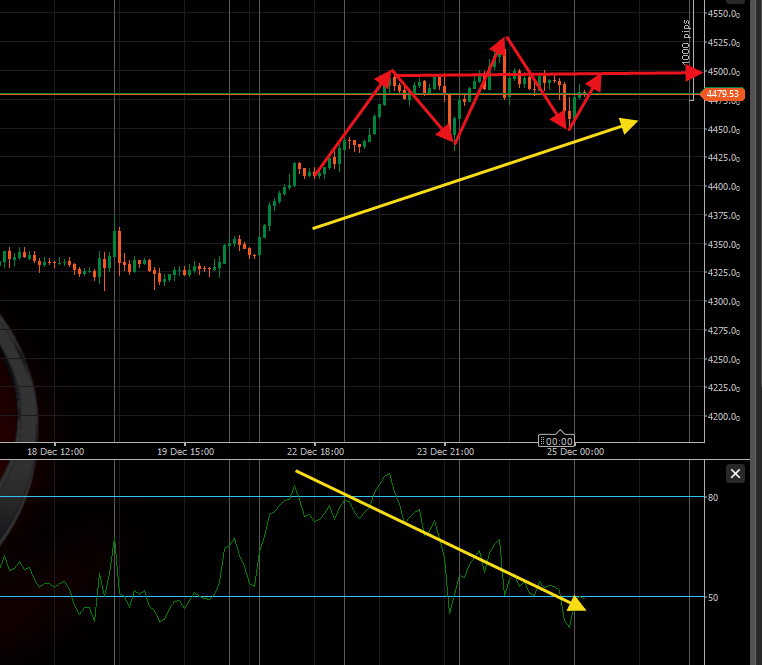762x665 pixels.
Task: Click the 4425.0 price axis label
Action: coord(724,158)
